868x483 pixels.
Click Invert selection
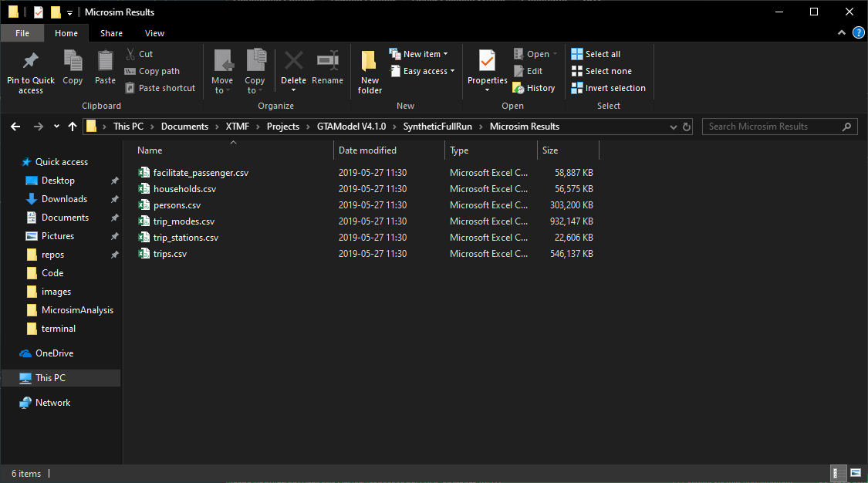[609, 88]
